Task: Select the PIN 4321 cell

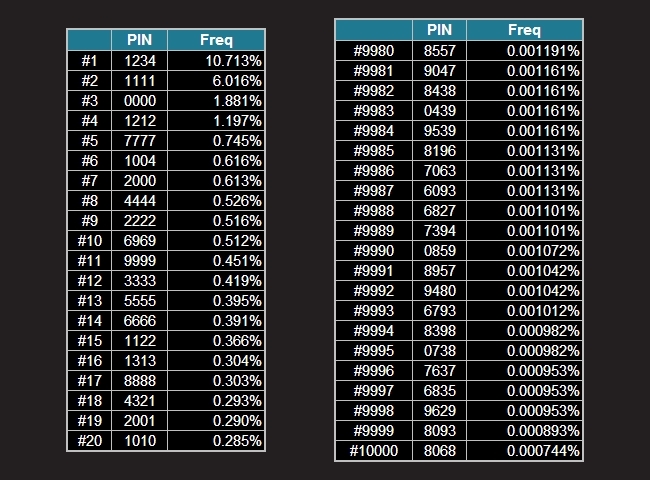Action: [139, 400]
